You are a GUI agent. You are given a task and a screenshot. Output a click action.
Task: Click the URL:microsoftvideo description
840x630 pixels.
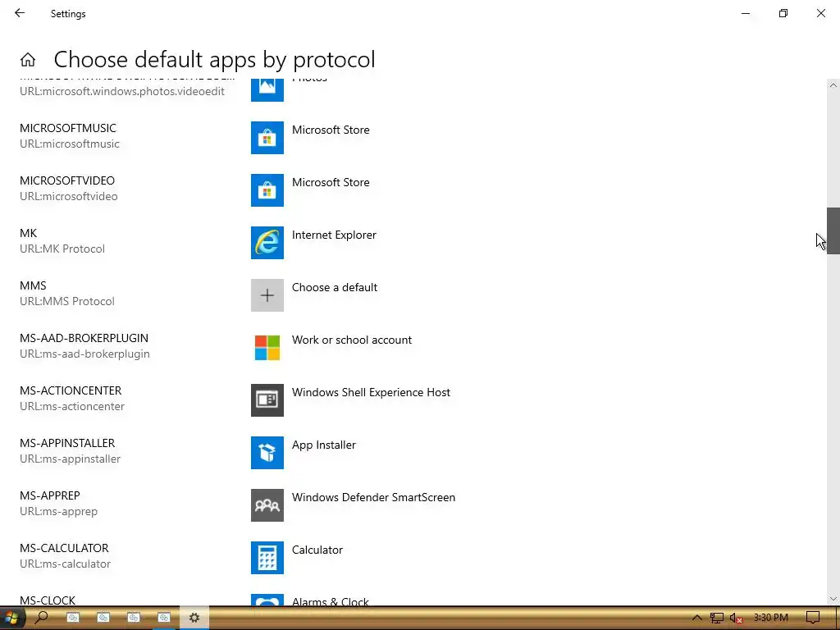point(69,196)
